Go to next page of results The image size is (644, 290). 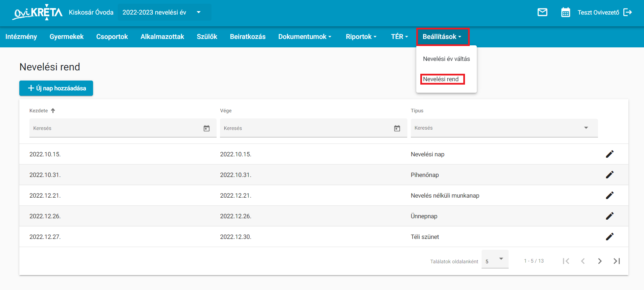click(600, 261)
